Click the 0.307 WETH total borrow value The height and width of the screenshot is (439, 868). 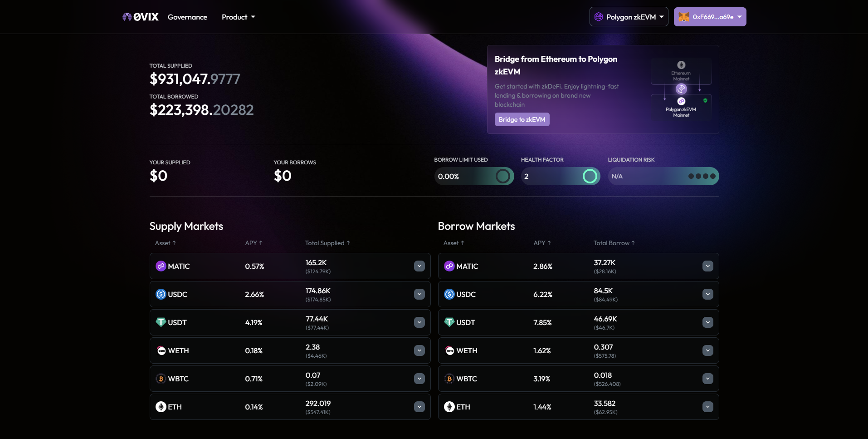[x=603, y=347]
